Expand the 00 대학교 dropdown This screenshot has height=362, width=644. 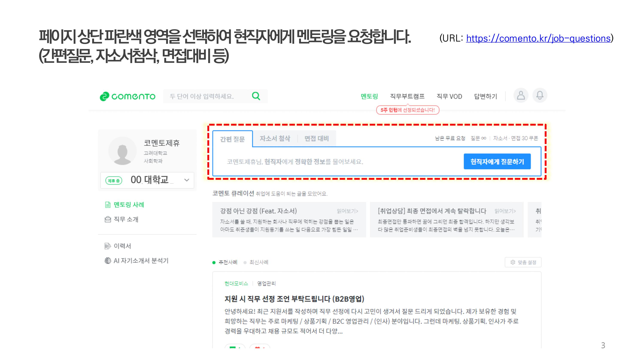pyautogui.click(x=187, y=180)
